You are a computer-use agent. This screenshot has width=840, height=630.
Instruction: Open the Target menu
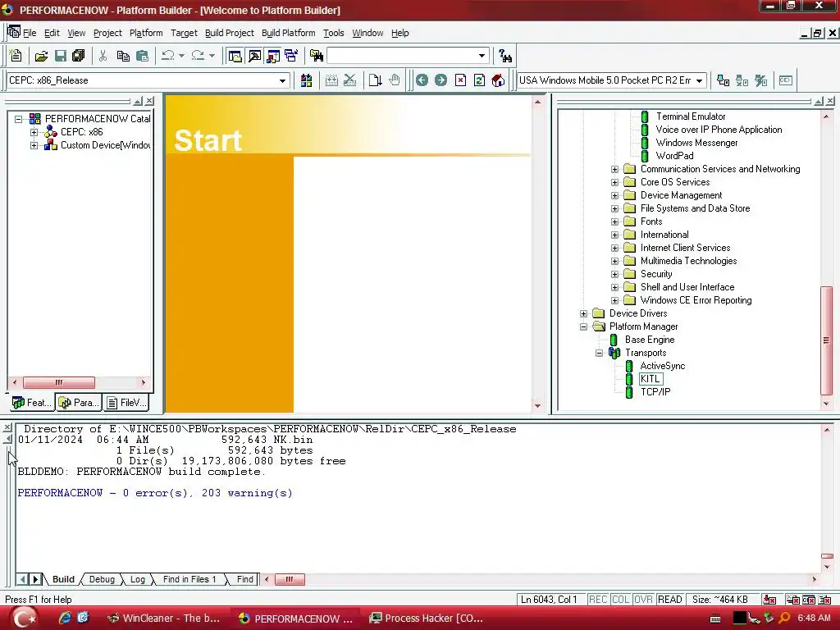coord(184,33)
